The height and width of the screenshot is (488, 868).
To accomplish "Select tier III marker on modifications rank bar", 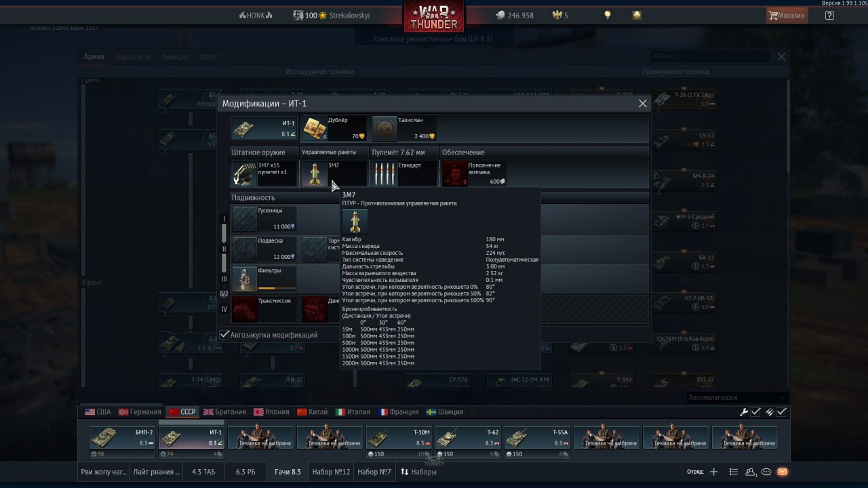I will point(224,279).
